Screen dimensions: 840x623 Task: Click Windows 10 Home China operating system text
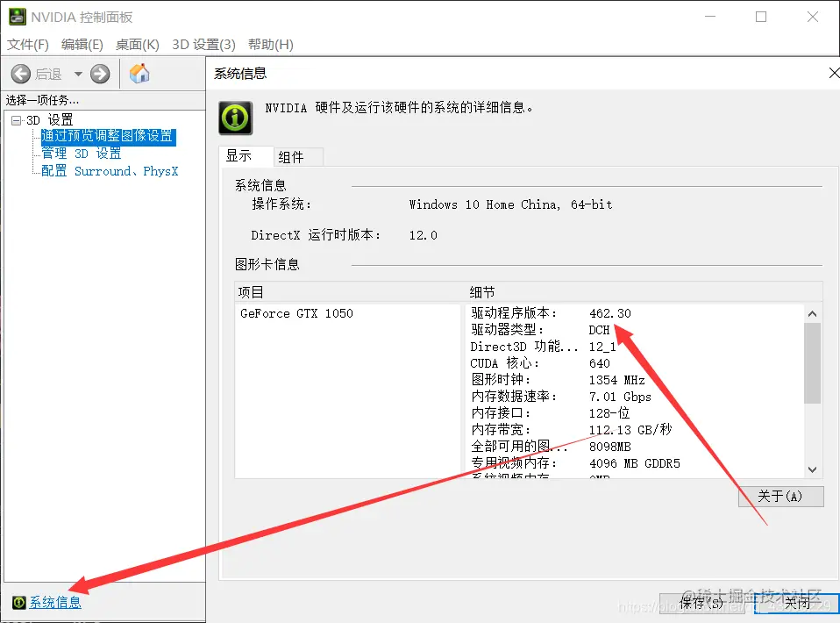coord(510,204)
